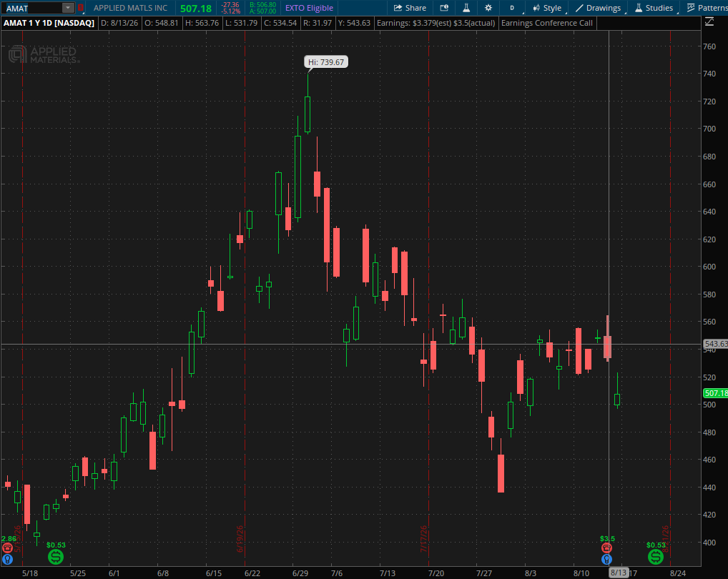Viewport: 728px width, 579px height.
Task: Open the symbol selector dropdown arrow
Action: [x=68, y=8]
